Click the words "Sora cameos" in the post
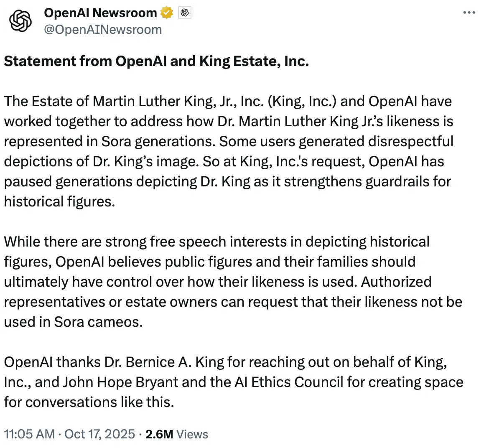The height and width of the screenshot is (448, 489). coord(99,322)
